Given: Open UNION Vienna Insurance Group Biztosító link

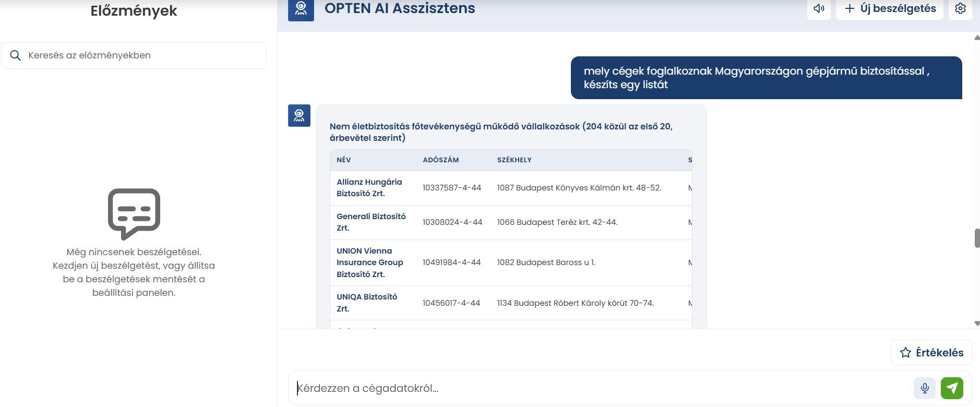Looking at the screenshot, I should coord(370,262).
